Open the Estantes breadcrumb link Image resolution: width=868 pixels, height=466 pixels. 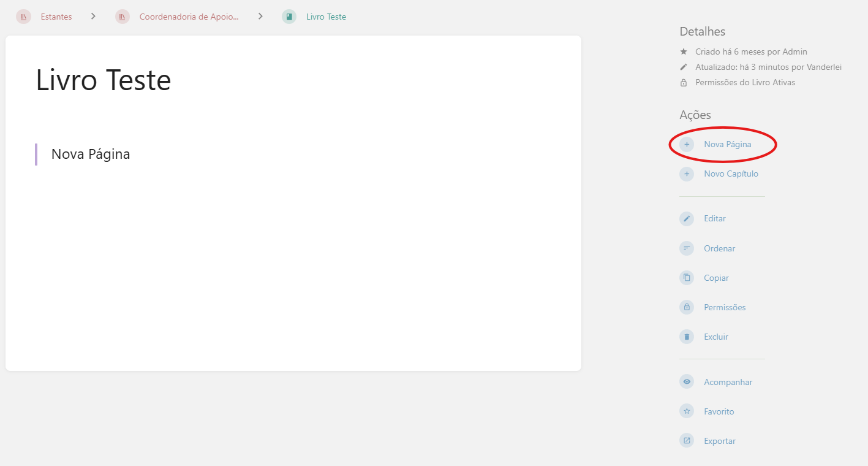tap(56, 17)
